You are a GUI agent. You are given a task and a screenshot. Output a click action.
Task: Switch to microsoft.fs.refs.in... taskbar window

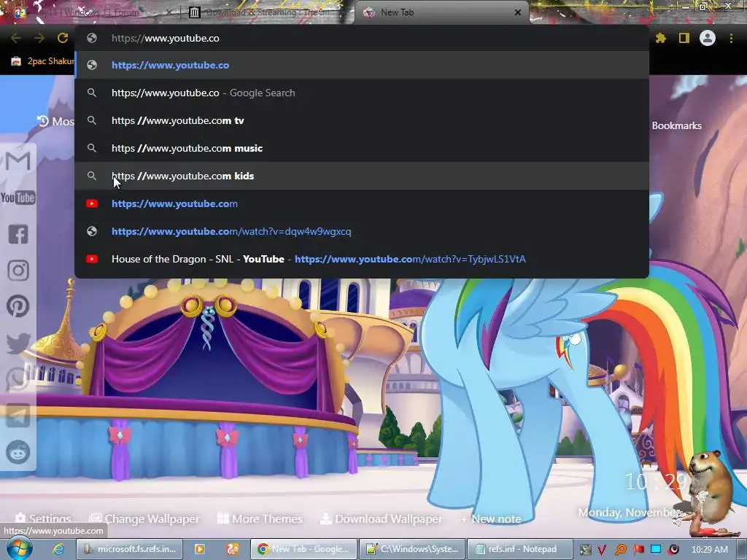131,550
